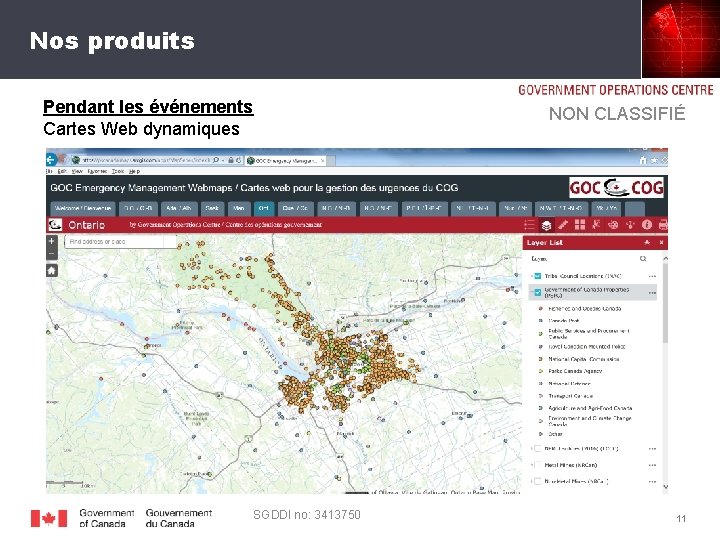Screen dimensions: 720x540
Task: Click the GOC logo beside Ontario title
Action: 55,225
